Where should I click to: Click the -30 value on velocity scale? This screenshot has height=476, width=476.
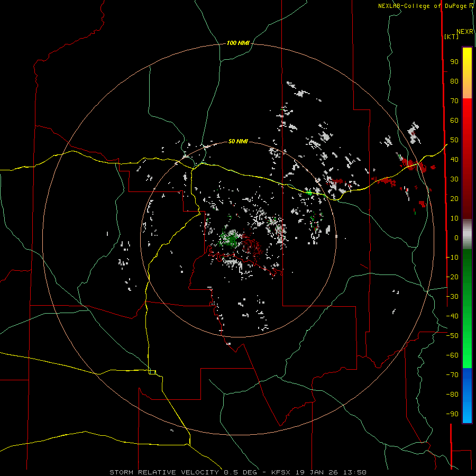click(452, 297)
